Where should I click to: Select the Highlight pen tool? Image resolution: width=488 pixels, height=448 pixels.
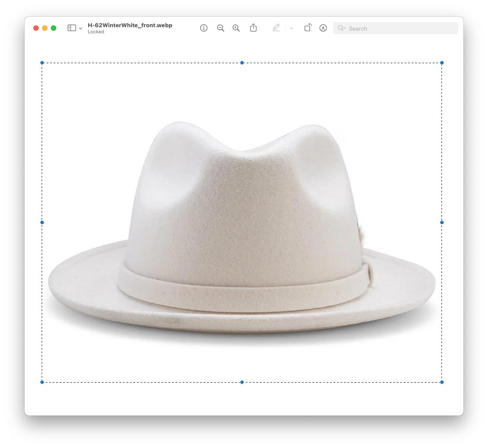click(276, 28)
